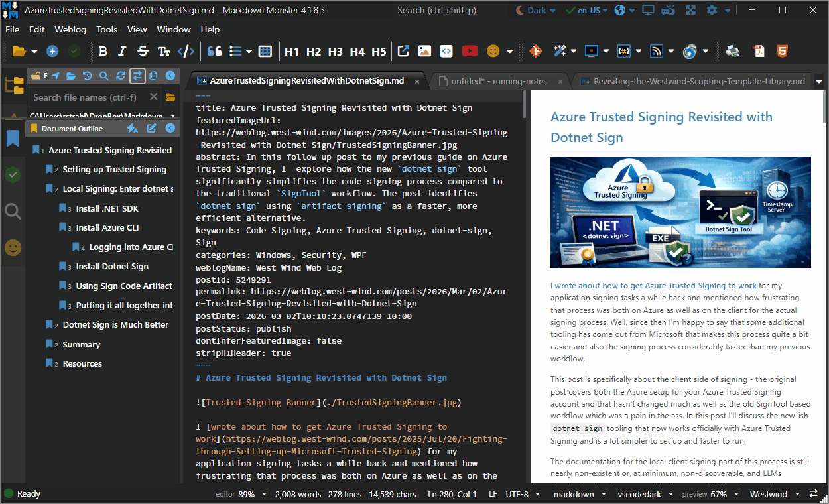Apply Bold formatting to selected text

pyautogui.click(x=102, y=50)
